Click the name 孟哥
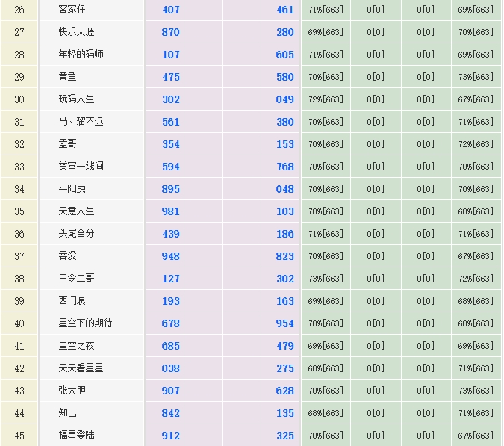The image size is (504, 446). pos(68,144)
